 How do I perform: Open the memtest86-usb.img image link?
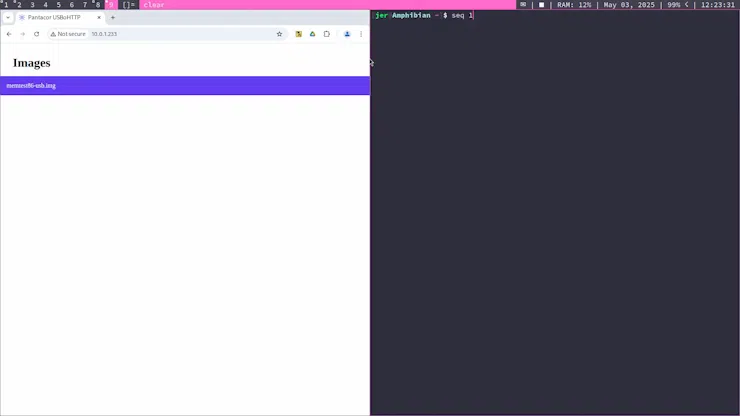click(31, 85)
